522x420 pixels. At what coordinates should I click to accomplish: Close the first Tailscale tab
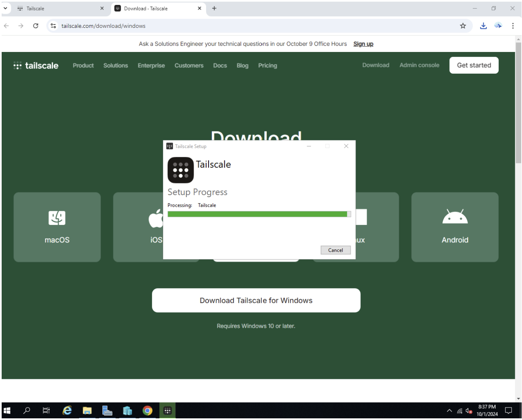pos(102,8)
